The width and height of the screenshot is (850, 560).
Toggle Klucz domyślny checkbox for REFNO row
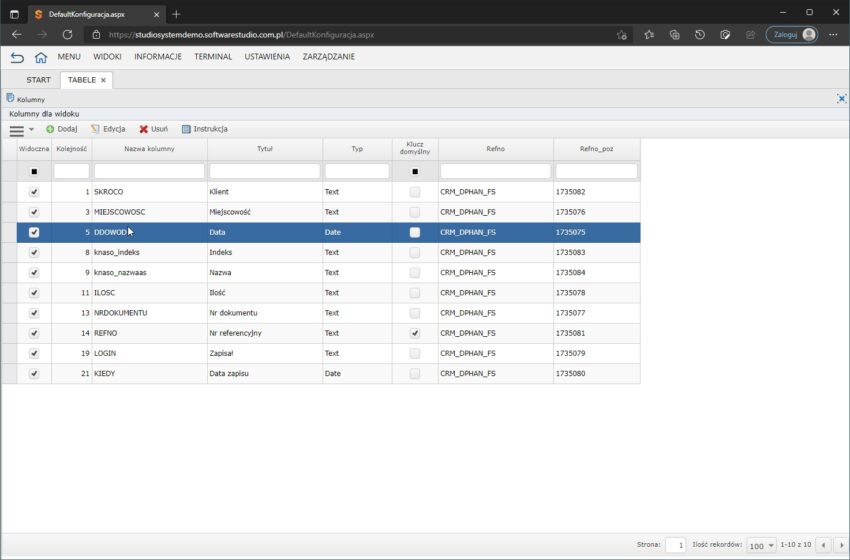pyautogui.click(x=415, y=333)
